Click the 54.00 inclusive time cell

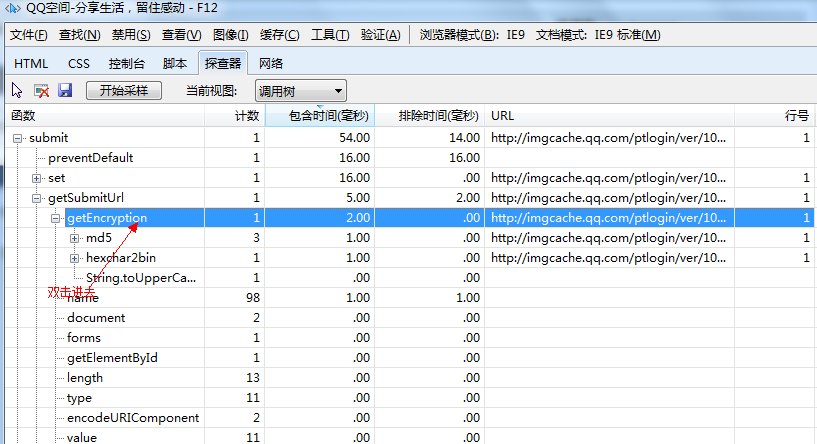[x=354, y=138]
